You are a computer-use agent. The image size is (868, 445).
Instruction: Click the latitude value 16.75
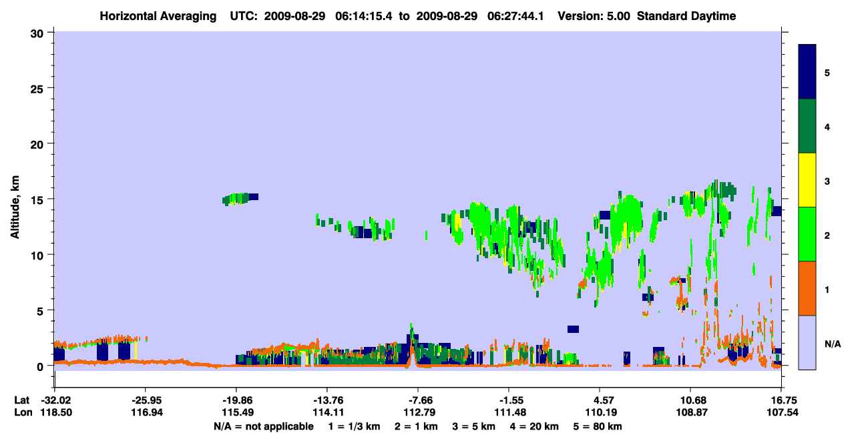tap(781, 400)
